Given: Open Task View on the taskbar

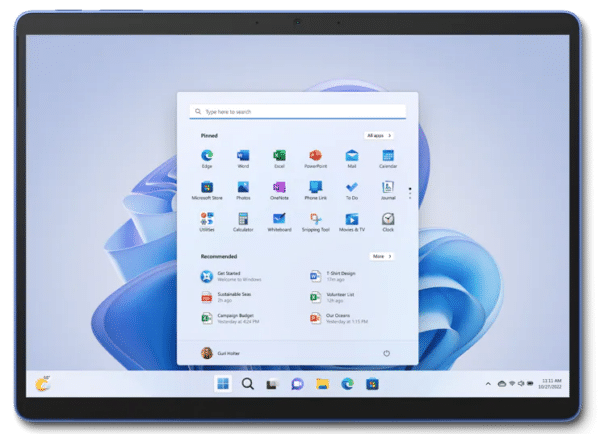Looking at the screenshot, I should [272, 384].
